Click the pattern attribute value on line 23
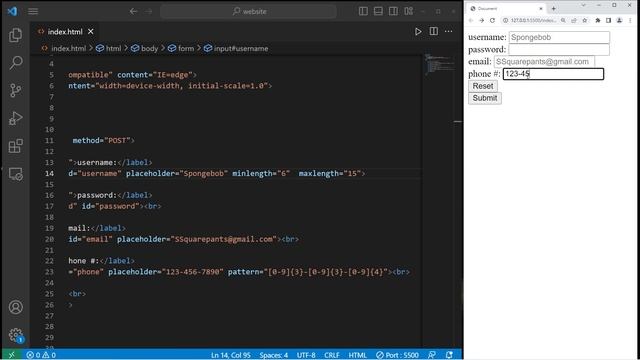 (326, 272)
